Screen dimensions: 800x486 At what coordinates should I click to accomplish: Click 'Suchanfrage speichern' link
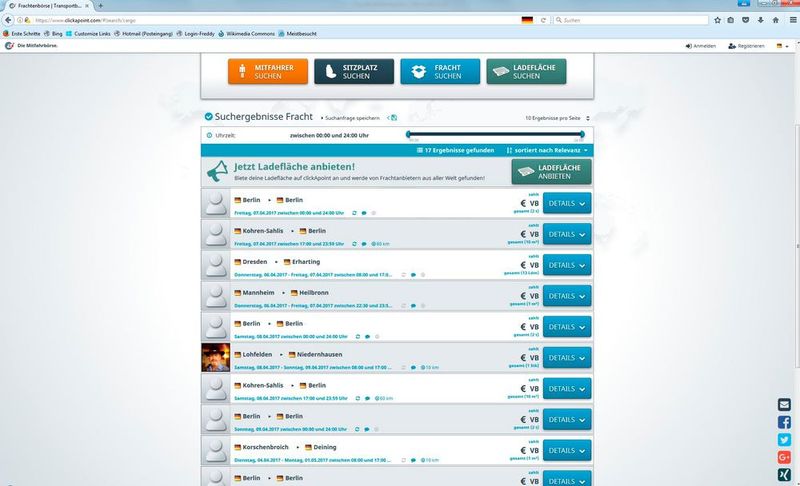352,118
